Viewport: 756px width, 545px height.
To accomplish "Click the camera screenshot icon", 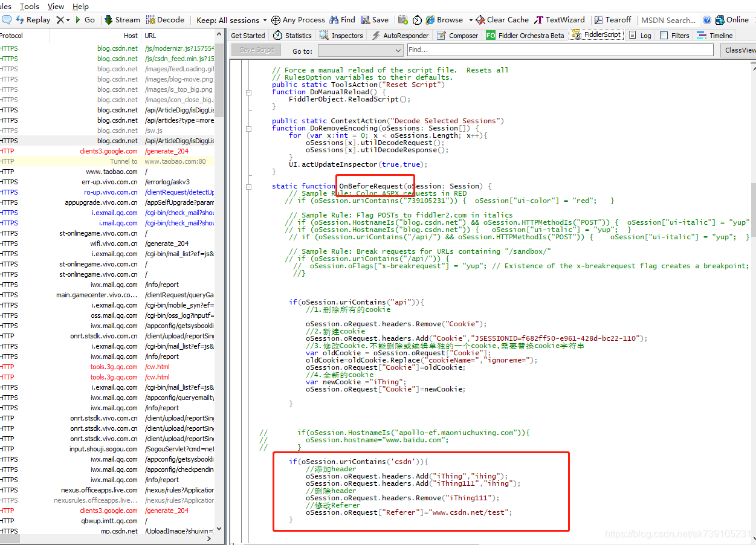I will (x=403, y=20).
